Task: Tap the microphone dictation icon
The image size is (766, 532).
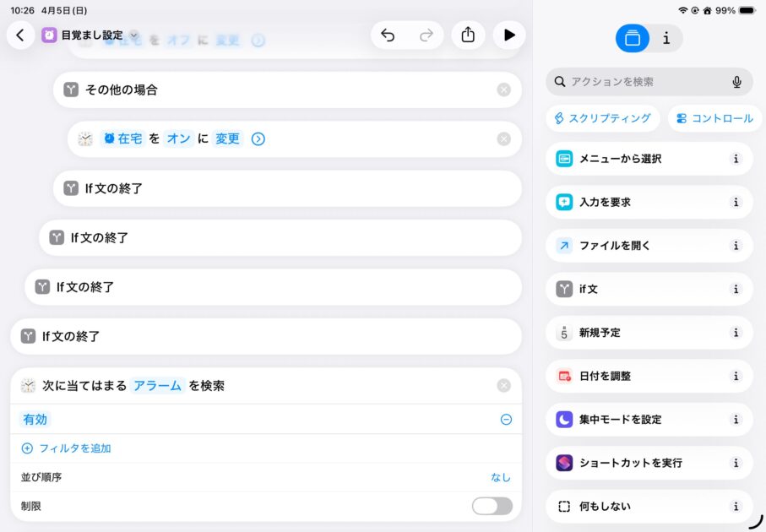Action: click(736, 82)
